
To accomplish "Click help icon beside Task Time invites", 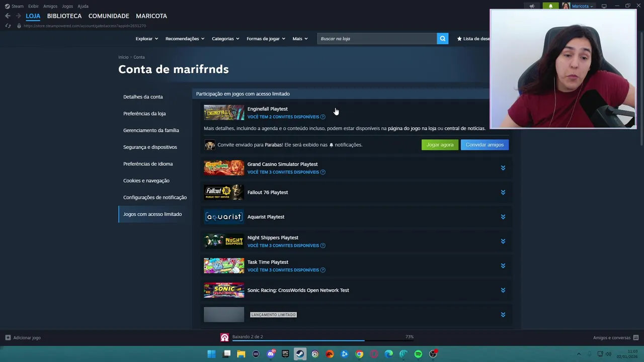I will coord(323,270).
